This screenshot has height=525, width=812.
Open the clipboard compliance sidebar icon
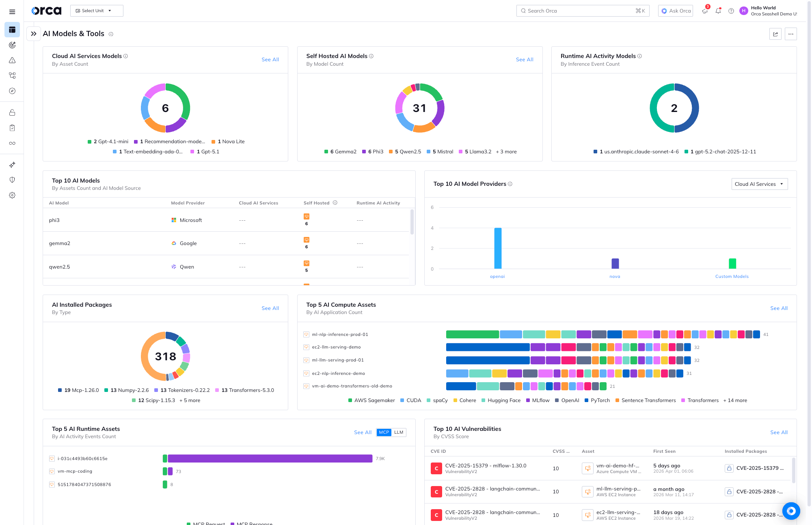(x=12, y=128)
